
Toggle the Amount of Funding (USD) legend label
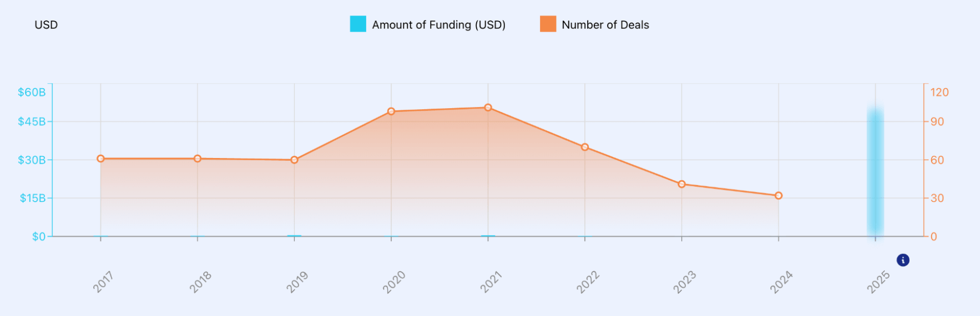click(438, 25)
